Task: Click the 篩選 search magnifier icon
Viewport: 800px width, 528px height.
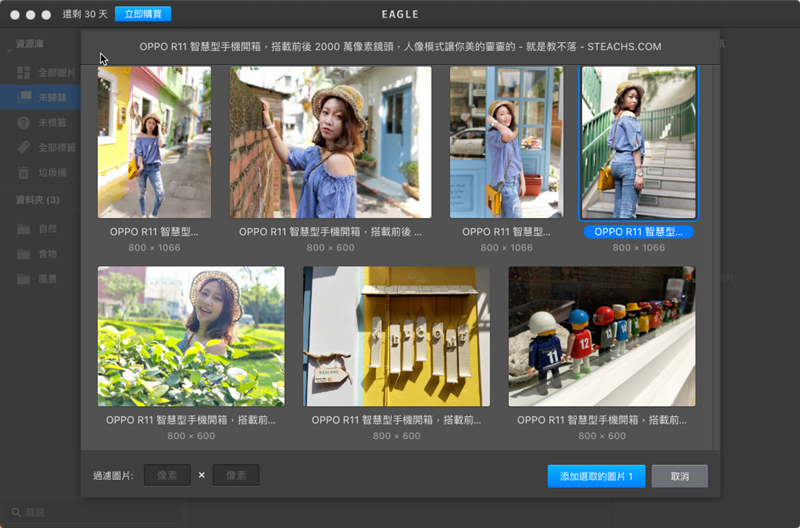Action: click(16, 512)
